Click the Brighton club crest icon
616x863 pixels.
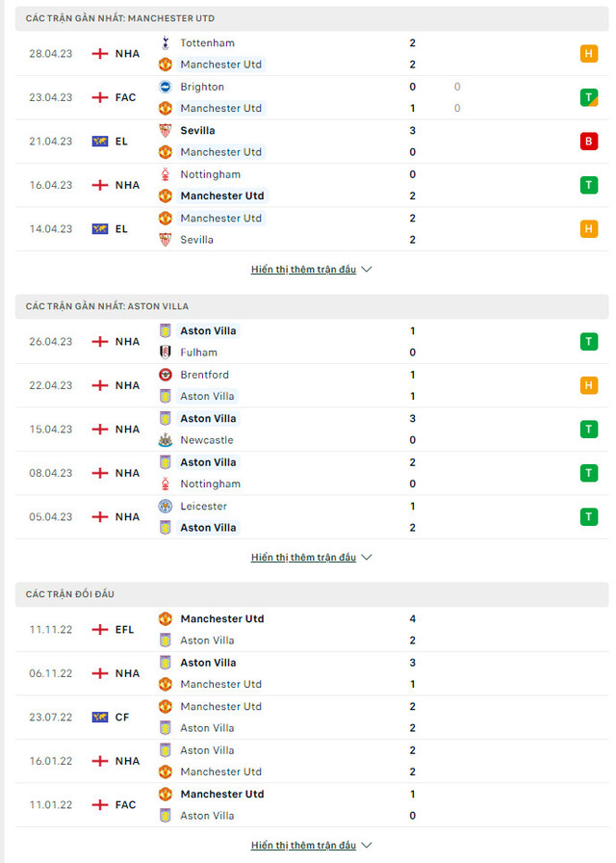click(x=165, y=87)
